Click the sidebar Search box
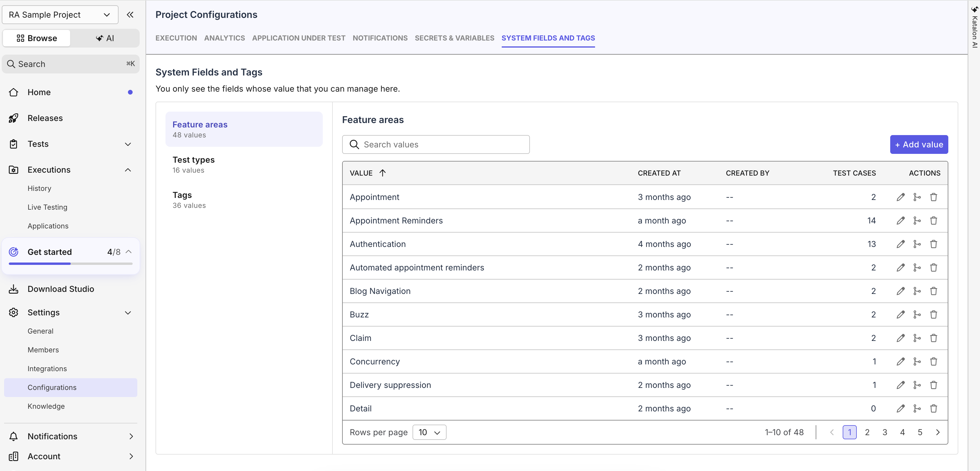The width and height of the screenshot is (980, 471). coord(71,64)
